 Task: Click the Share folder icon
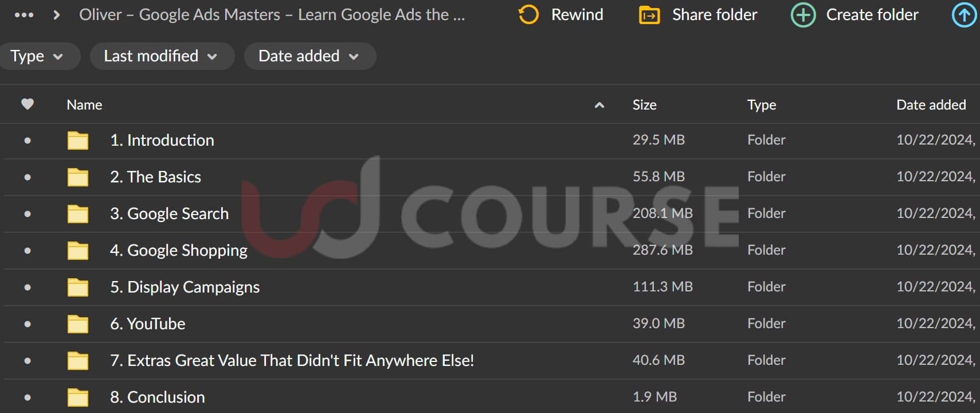pyautogui.click(x=649, y=15)
